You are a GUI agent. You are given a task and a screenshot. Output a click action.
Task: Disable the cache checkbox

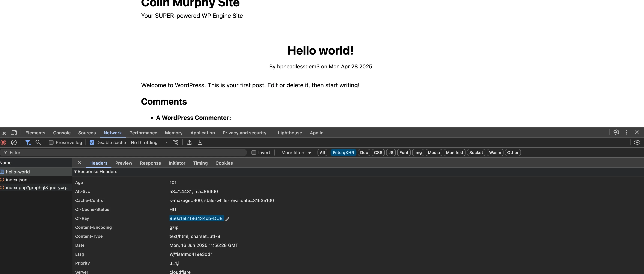click(x=92, y=142)
